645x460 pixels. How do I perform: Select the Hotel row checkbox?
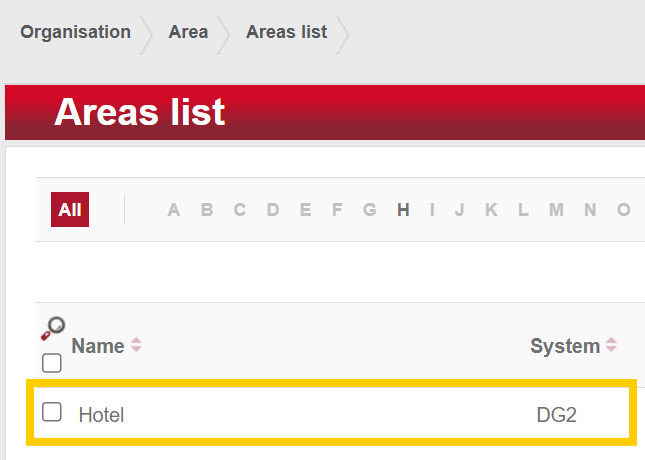[x=52, y=412]
